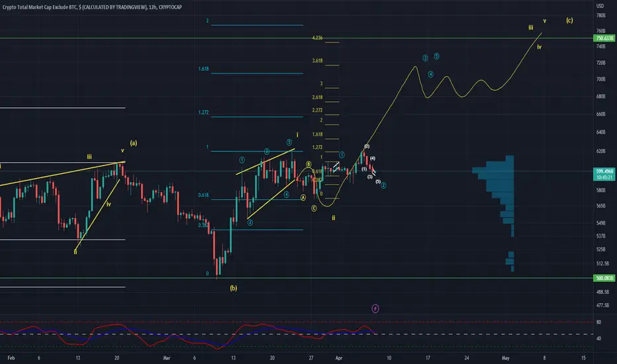The height and width of the screenshot is (364, 617).
Task: Click the 549B price axis tick
Action: (600, 223)
